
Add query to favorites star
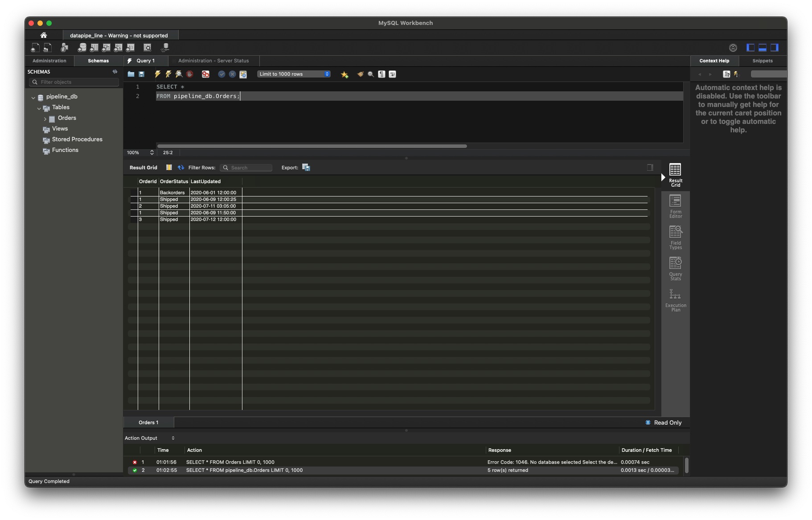click(344, 74)
